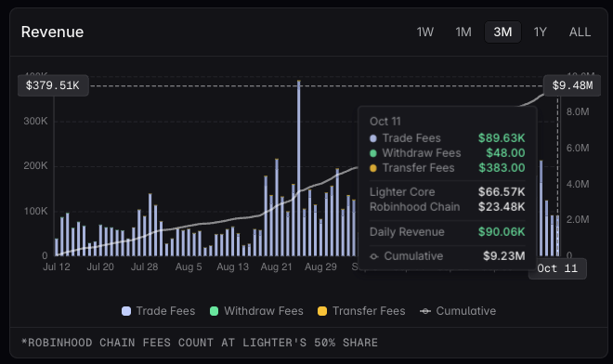
Task: Select the 1Y time range tab
Action: click(x=541, y=32)
